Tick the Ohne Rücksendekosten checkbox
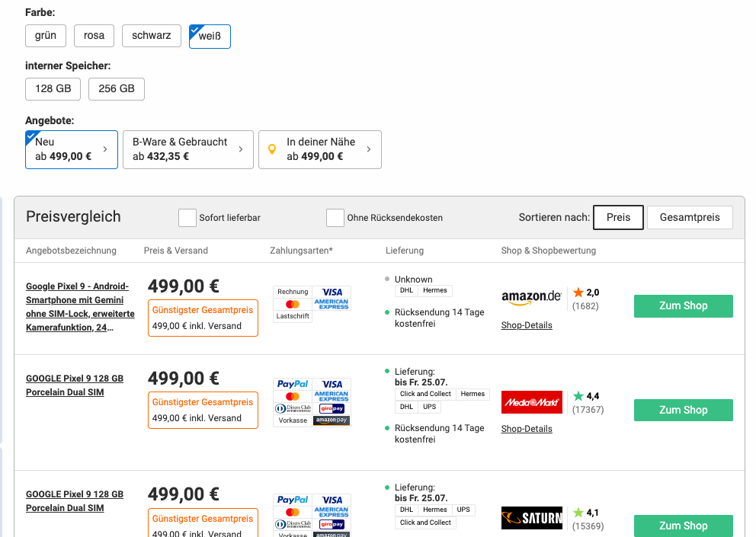 [x=335, y=217]
